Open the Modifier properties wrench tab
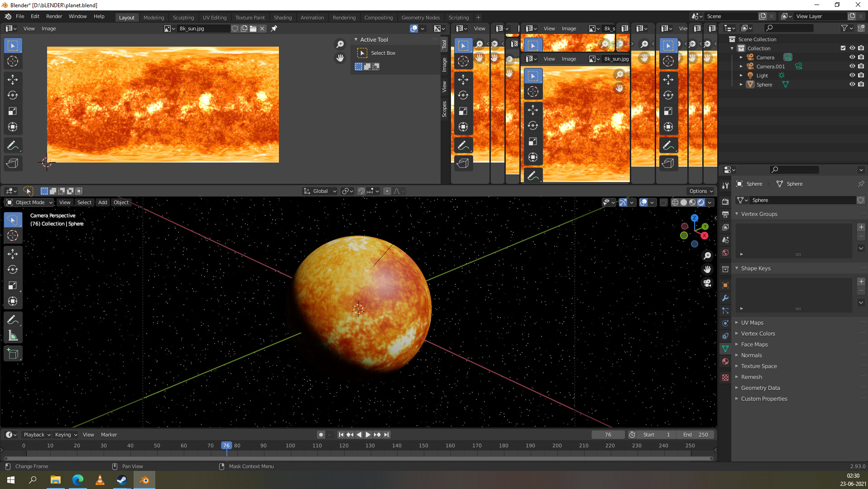 coord(725,298)
